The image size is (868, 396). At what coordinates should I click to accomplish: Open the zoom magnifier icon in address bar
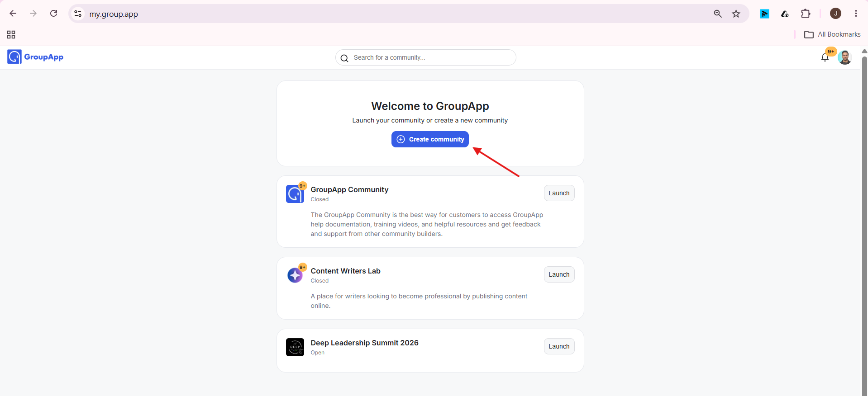pyautogui.click(x=718, y=14)
